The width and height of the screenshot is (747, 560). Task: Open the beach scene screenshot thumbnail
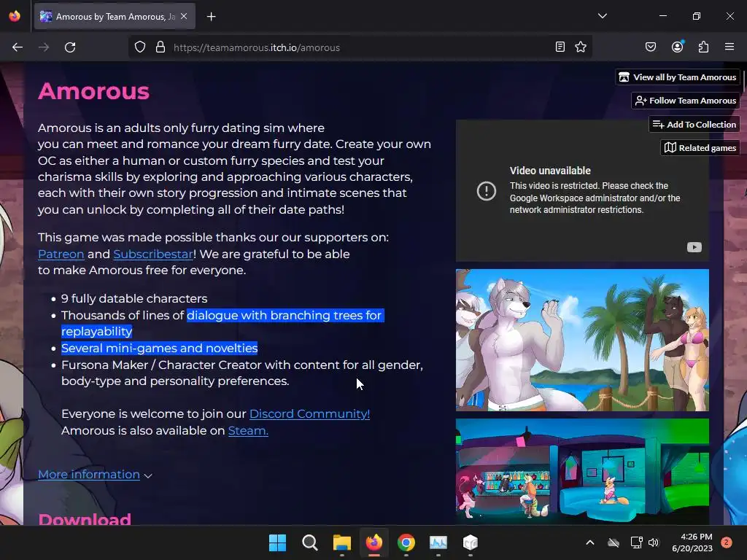[582, 340]
